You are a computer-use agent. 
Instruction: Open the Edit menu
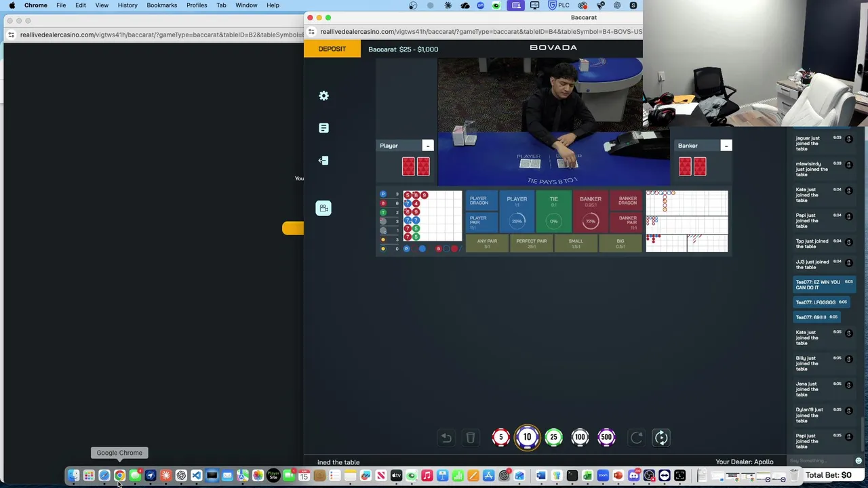pos(81,5)
